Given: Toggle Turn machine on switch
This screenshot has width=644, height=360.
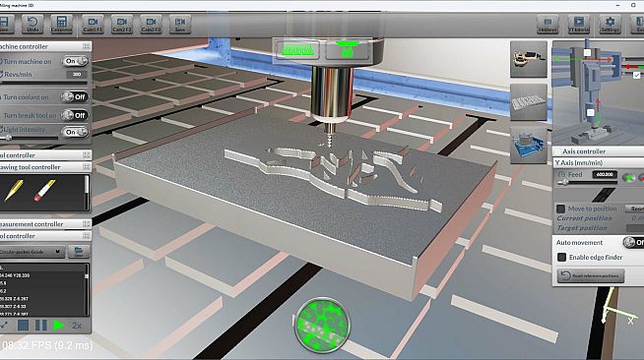Looking at the screenshot, I should click(x=75, y=61).
